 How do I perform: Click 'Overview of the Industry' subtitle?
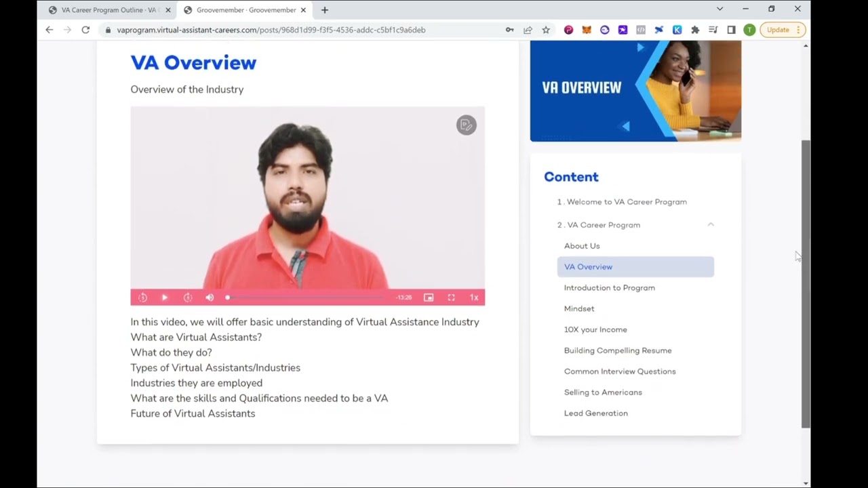pos(187,89)
